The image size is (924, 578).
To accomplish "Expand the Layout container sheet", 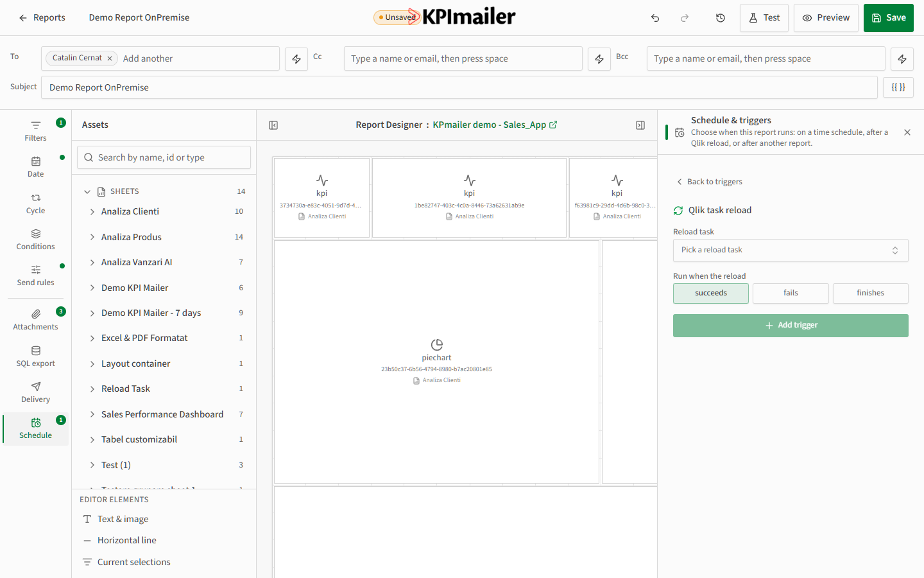I will 92,364.
